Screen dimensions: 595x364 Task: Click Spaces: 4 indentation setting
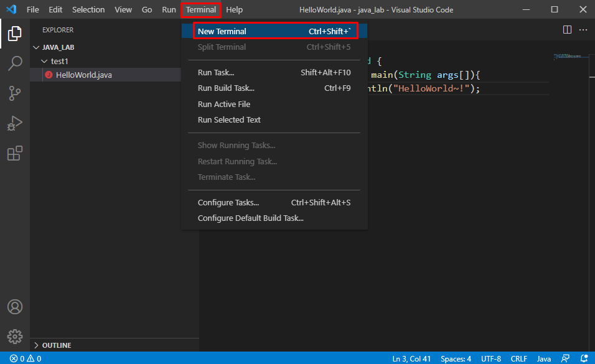coord(456,358)
